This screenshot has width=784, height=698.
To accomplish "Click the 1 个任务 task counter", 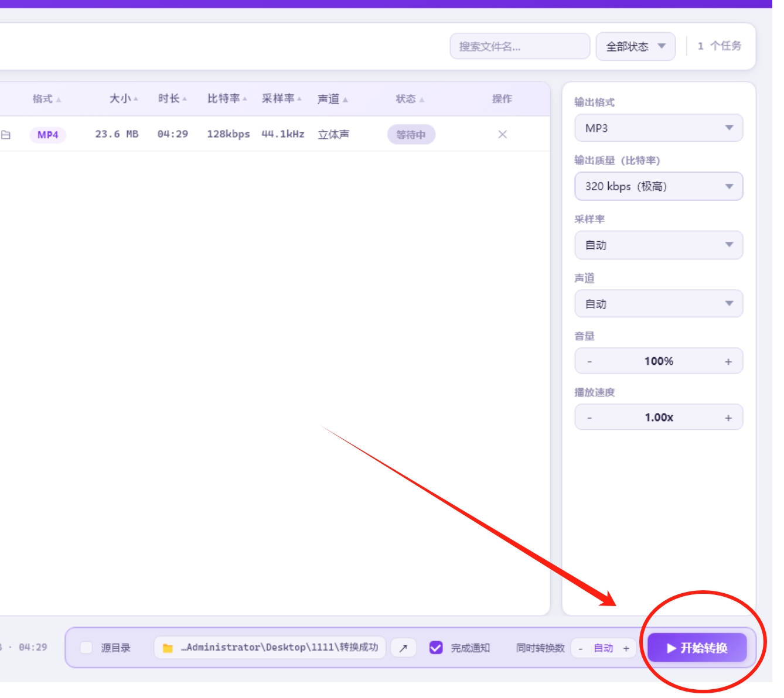I will (x=720, y=46).
